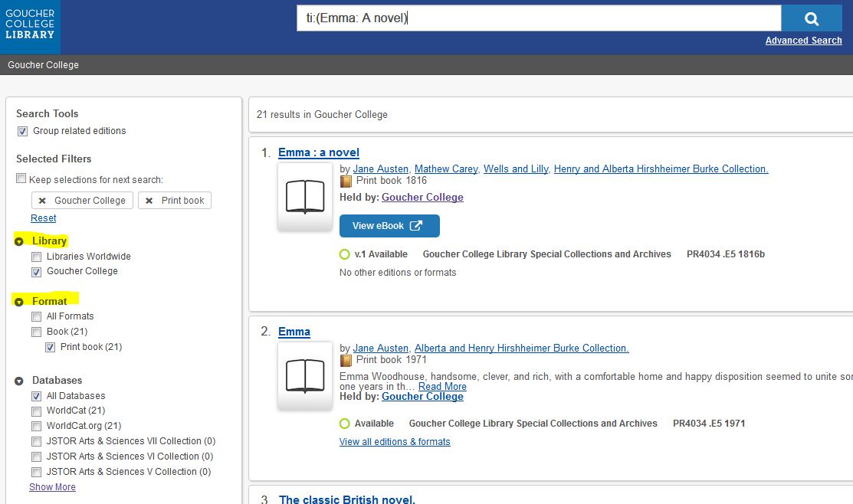Open The classic British novel result

click(x=347, y=499)
